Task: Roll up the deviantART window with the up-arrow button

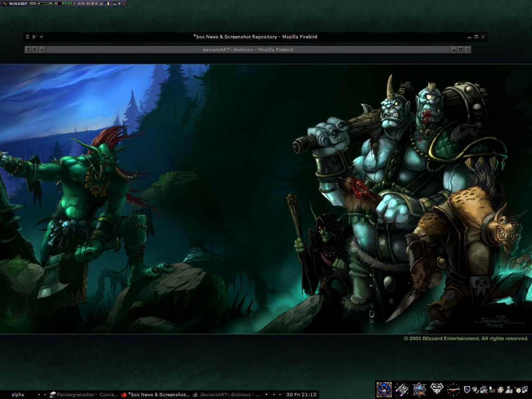Action: pyautogui.click(x=42, y=49)
